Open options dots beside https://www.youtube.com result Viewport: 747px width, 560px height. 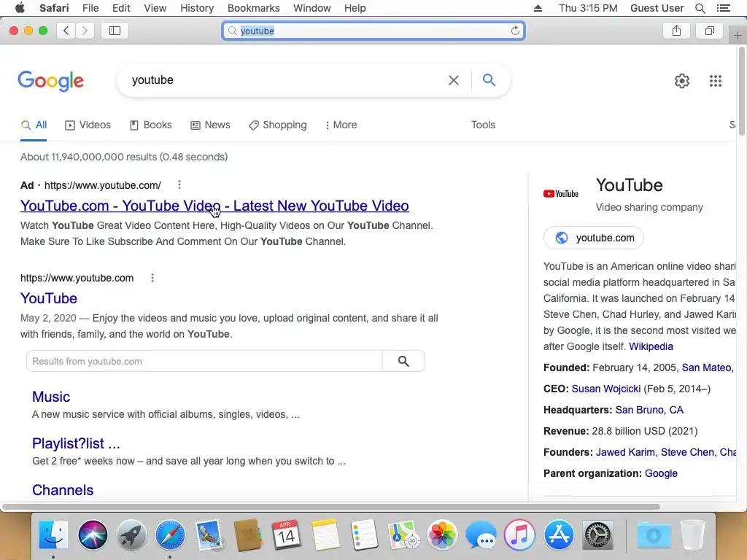(x=152, y=278)
